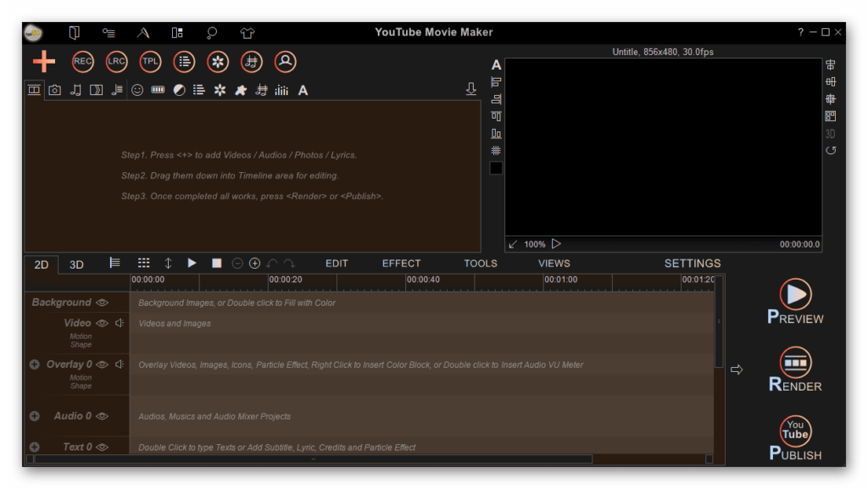This screenshot has width=868, height=489.
Task: Select the smiley face icons filter
Action: 137,90
